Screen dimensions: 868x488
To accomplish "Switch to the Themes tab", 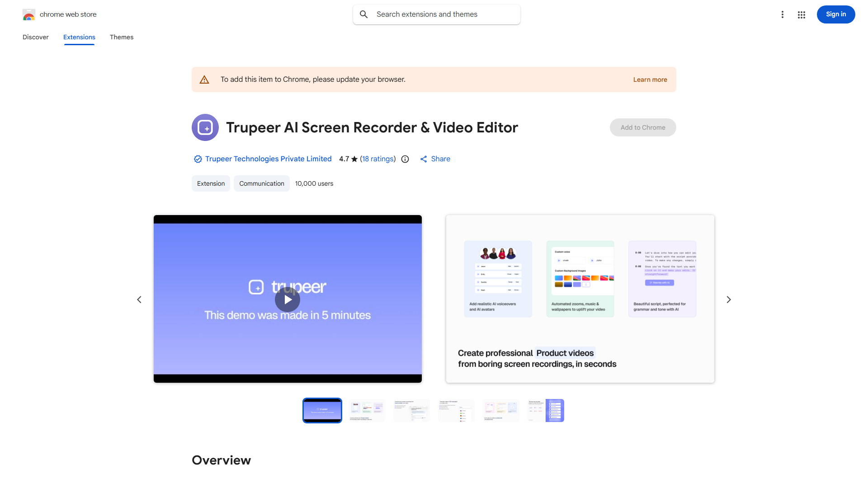I will click(121, 37).
